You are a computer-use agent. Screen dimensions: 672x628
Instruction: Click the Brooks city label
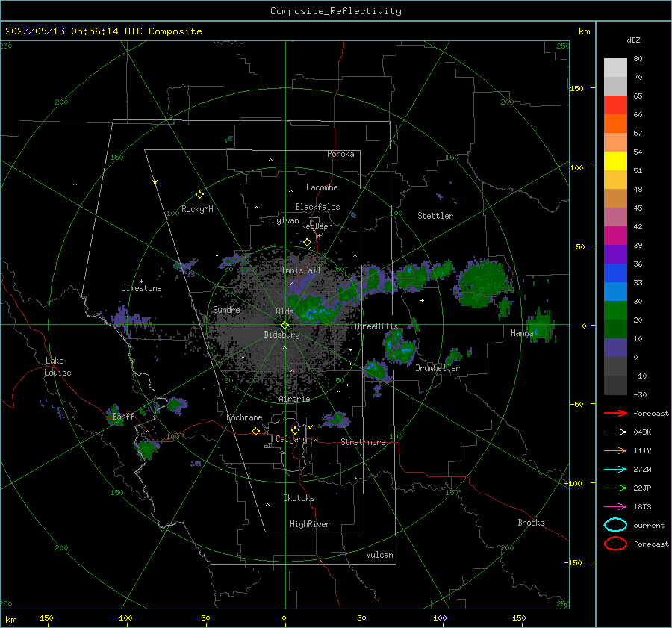click(531, 523)
